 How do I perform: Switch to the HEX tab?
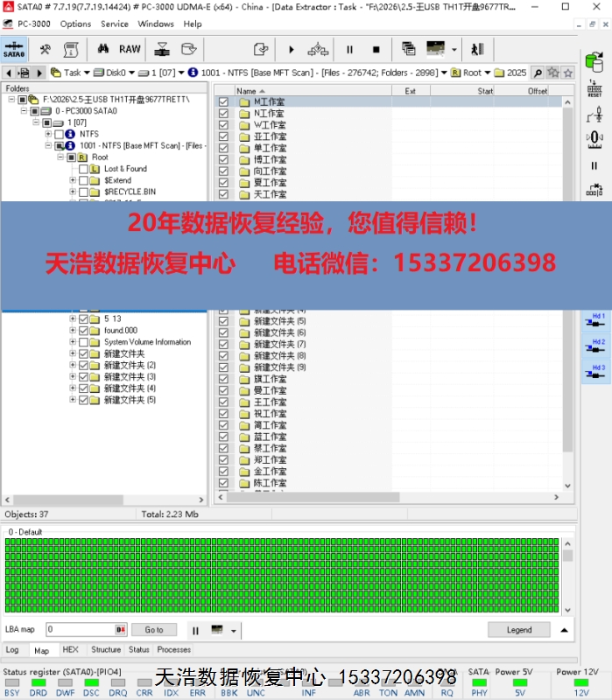coord(70,650)
